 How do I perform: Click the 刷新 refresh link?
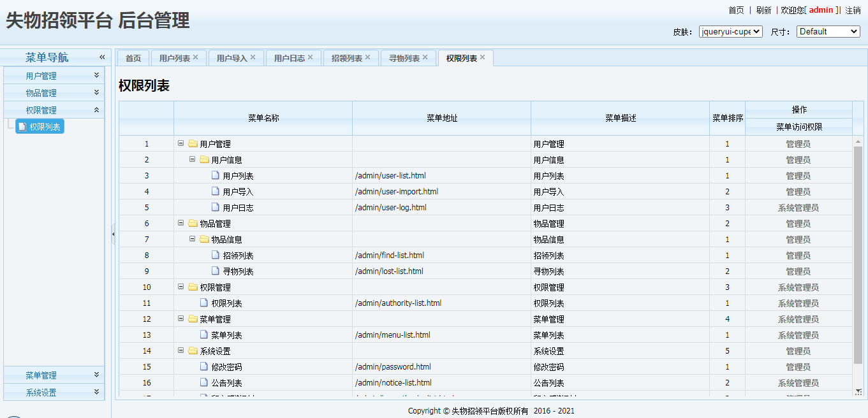click(x=763, y=10)
